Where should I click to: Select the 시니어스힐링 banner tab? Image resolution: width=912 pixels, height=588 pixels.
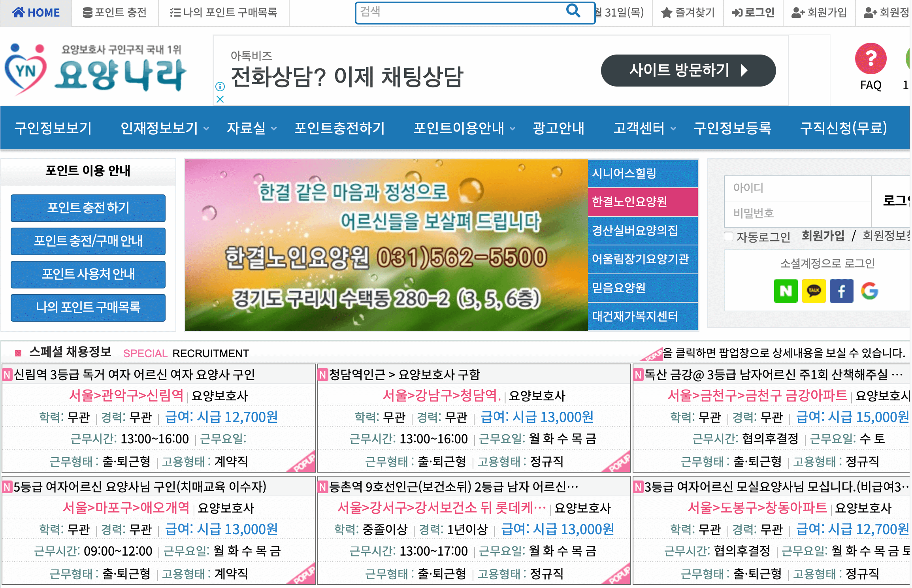(643, 174)
